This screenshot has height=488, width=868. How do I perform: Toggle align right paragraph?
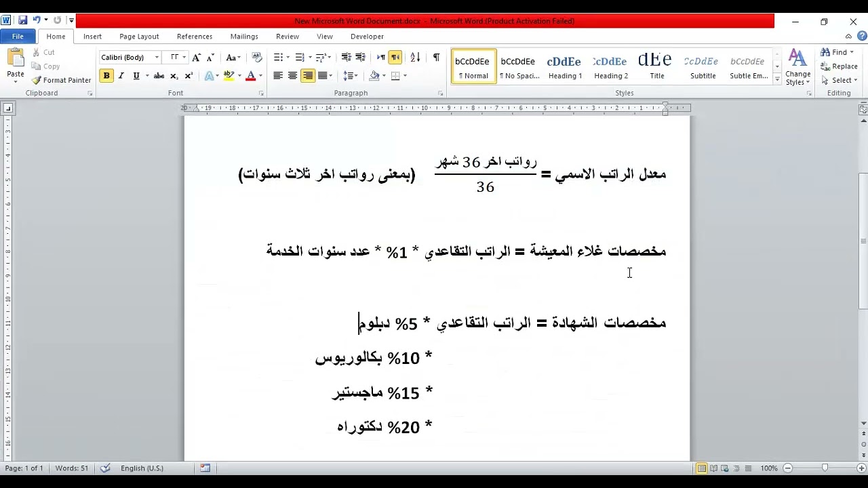[x=308, y=76]
